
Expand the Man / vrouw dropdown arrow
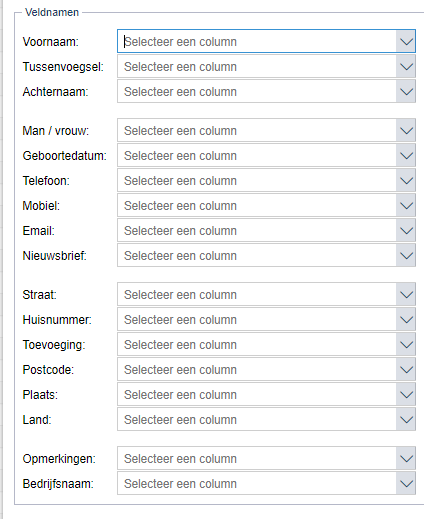point(406,131)
